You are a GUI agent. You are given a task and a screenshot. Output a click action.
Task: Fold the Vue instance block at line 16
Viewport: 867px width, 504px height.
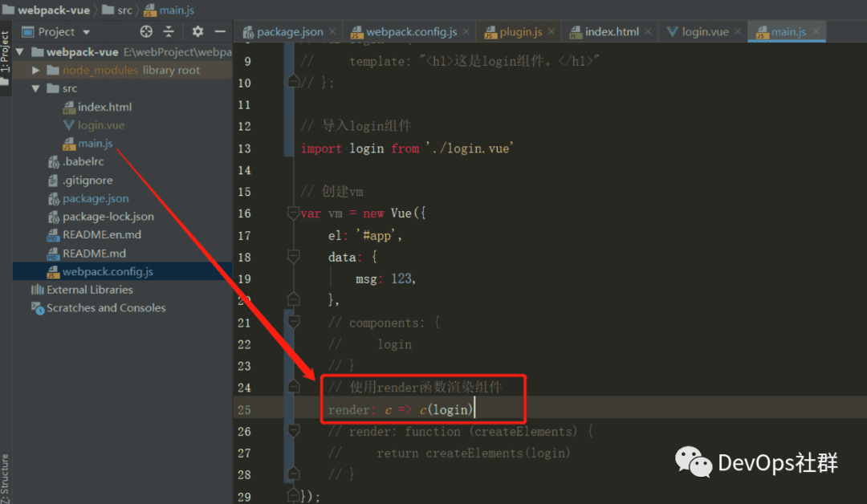[294, 213]
